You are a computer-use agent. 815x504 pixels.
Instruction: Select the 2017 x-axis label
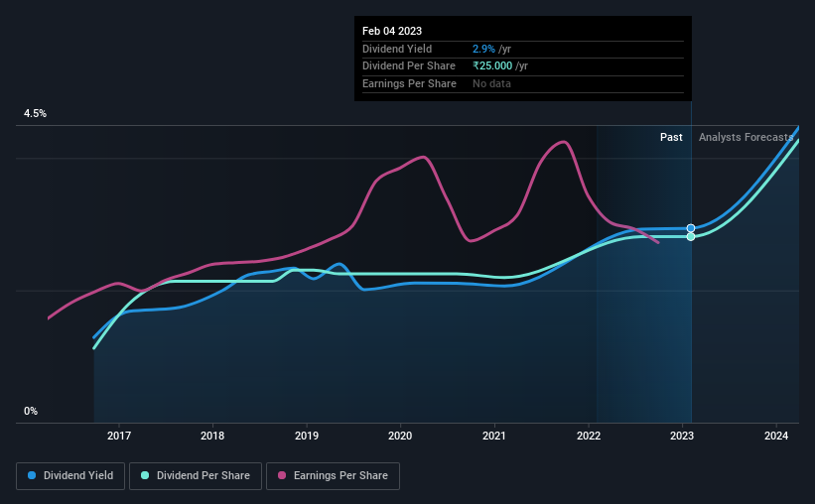(119, 436)
